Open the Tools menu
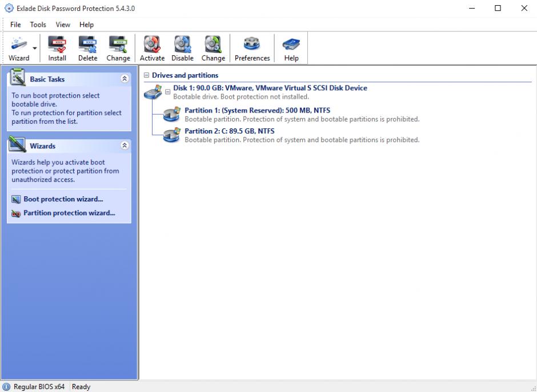This screenshot has width=537, height=392. click(38, 25)
